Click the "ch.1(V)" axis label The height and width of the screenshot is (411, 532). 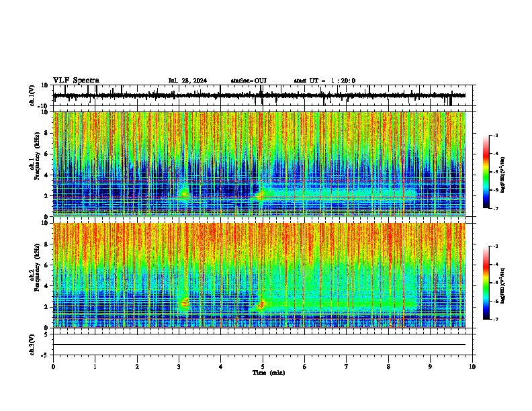[32, 95]
